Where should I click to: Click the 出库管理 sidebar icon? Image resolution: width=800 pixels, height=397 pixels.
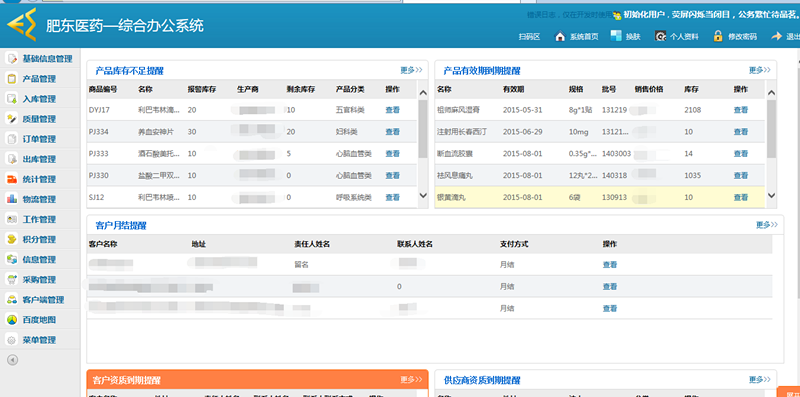(11, 159)
